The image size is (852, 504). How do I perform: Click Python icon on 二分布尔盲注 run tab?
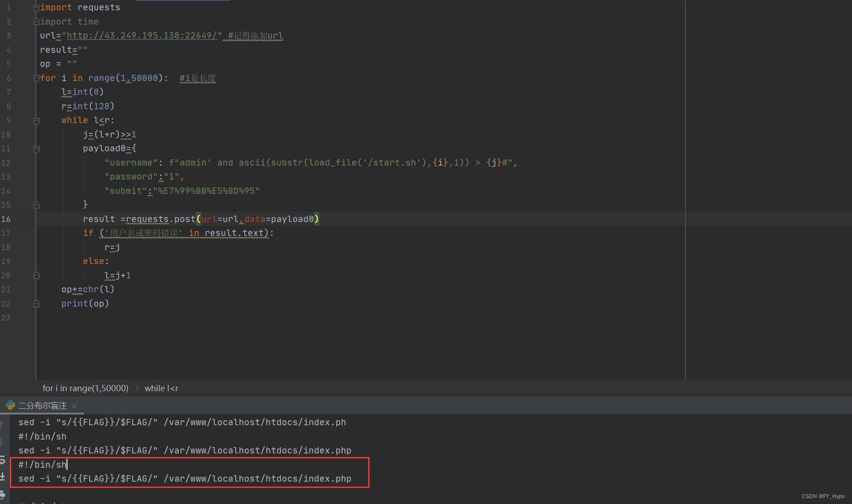click(x=10, y=406)
